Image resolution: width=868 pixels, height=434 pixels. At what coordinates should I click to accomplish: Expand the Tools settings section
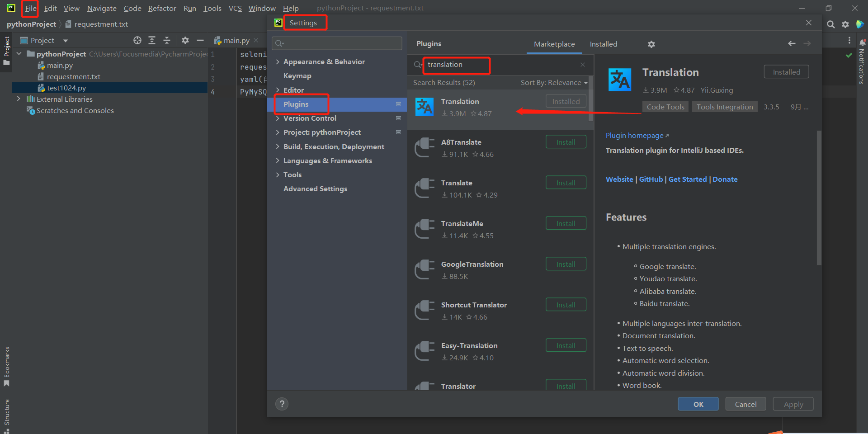pos(278,175)
